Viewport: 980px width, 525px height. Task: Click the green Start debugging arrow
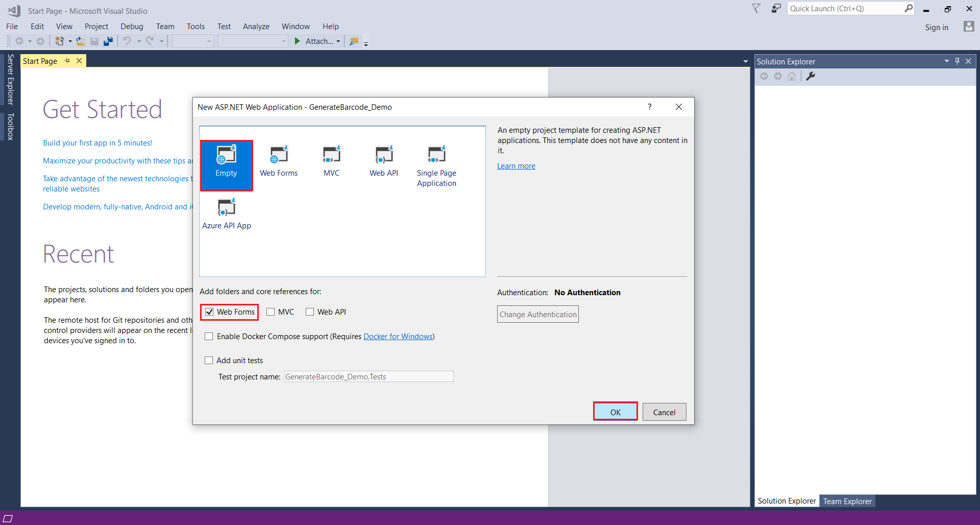(298, 41)
